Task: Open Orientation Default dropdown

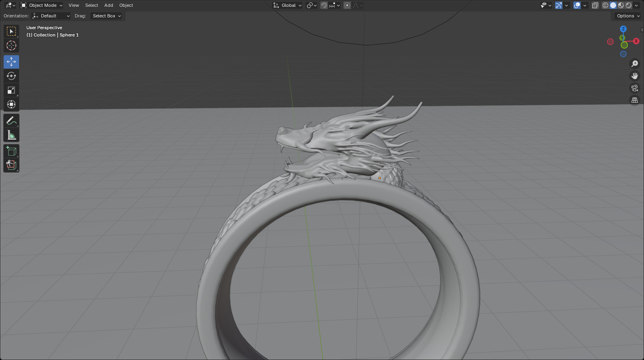Action: [x=51, y=16]
